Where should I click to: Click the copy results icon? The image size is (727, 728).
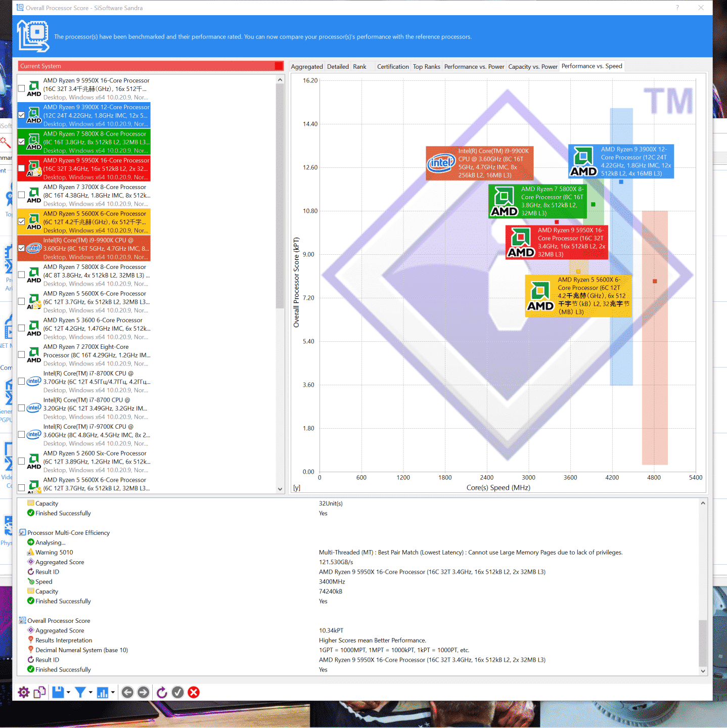pos(39,692)
